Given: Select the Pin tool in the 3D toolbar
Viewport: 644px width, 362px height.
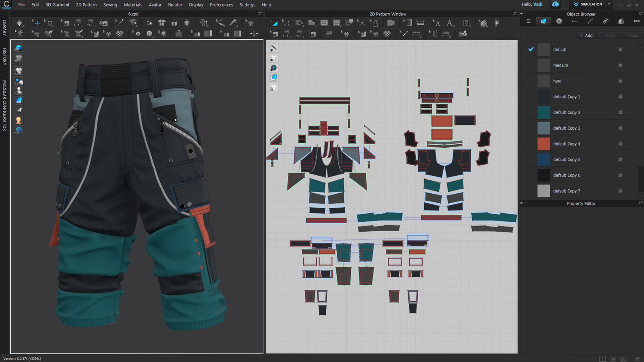Looking at the screenshot, I should (x=120, y=23).
